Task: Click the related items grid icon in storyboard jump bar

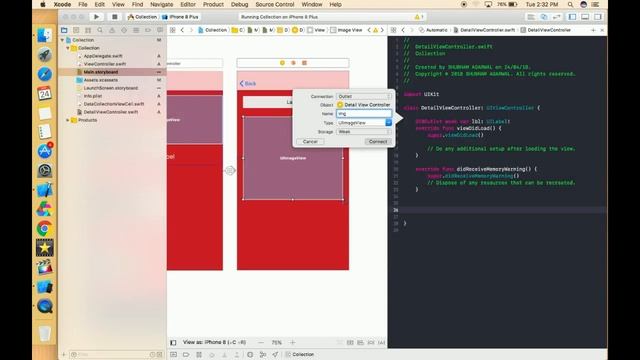Action: coord(173,30)
